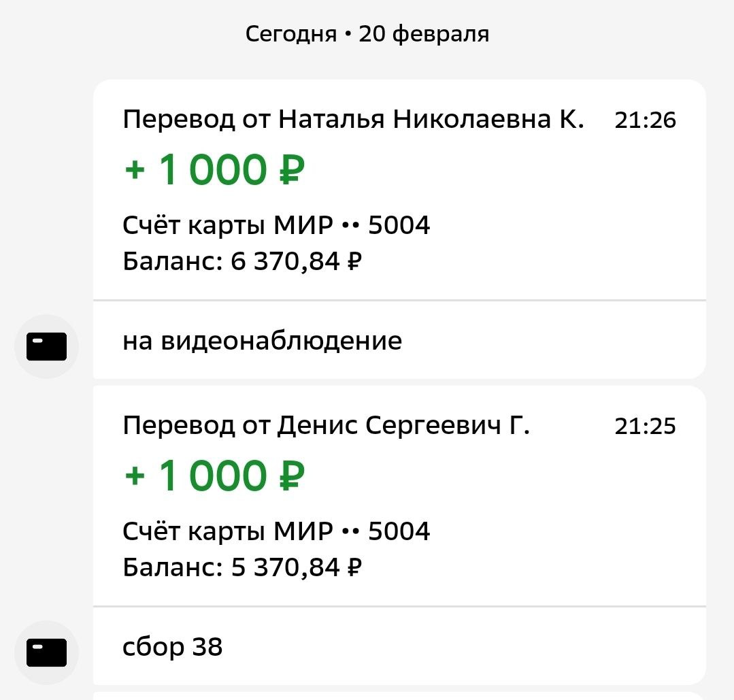Tap the card icon beside Наталья's transfer
The image size is (734, 700).
46,347
